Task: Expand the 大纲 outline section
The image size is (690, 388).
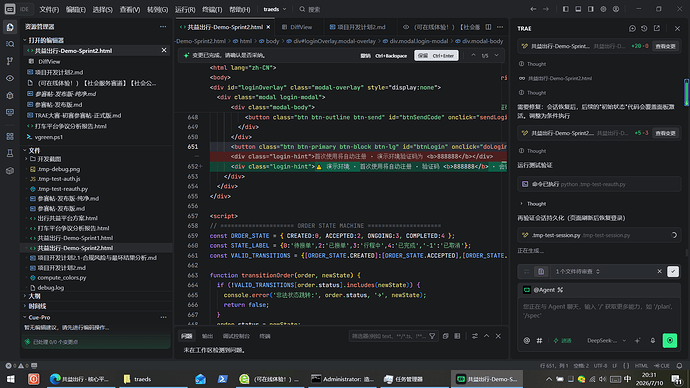Action: (34, 296)
